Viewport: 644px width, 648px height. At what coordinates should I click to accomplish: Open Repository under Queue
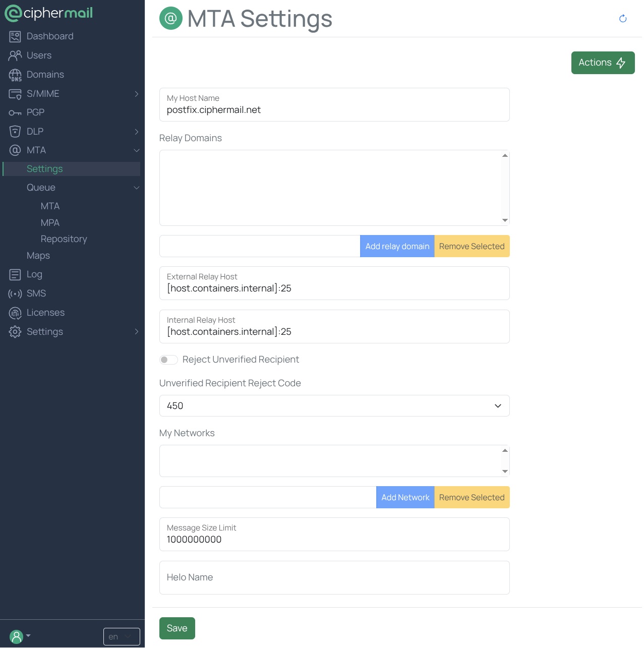(x=64, y=239)
